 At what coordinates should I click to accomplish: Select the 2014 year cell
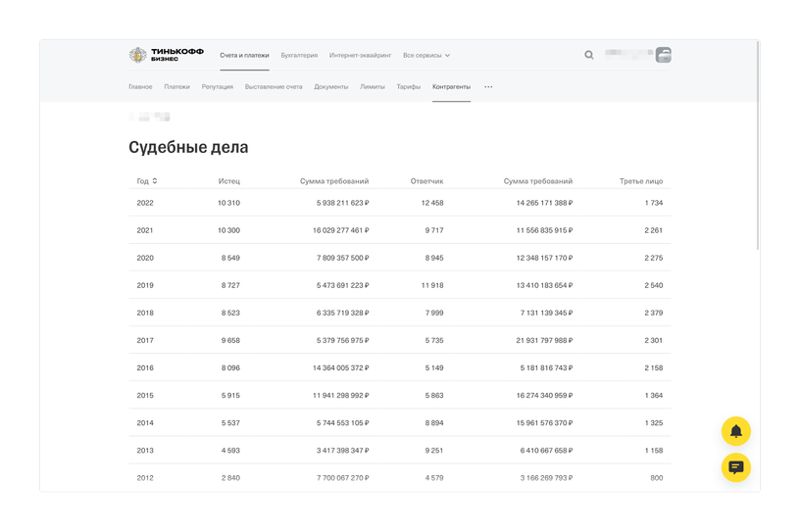click(145, 423)
